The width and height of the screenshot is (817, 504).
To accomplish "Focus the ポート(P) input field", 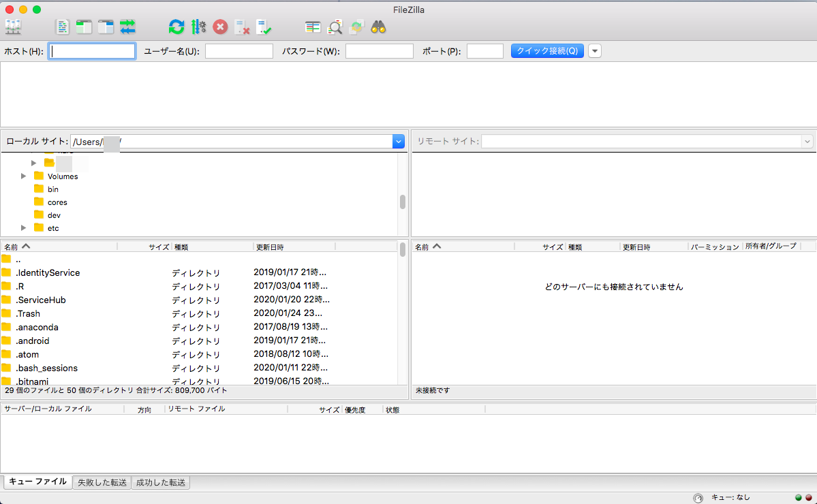I will (x=485, y=51).
